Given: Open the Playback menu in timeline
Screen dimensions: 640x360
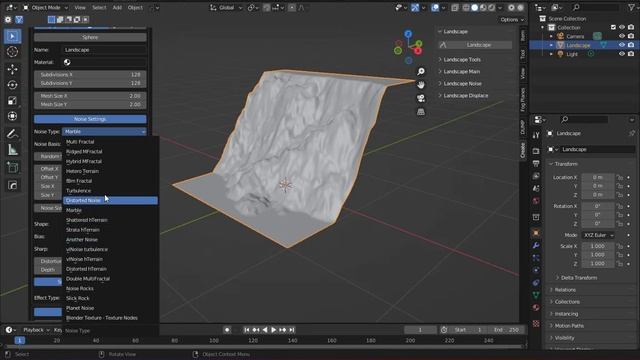Looking at the screenshot, I should [35, 330].
